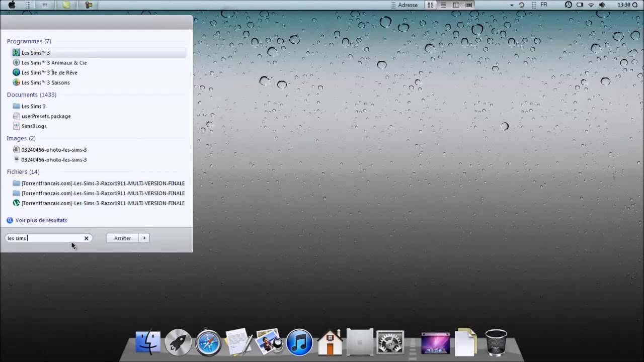Screen dimensions: 644x362
Task: Open the Trash in the dock
Action: 496,342
